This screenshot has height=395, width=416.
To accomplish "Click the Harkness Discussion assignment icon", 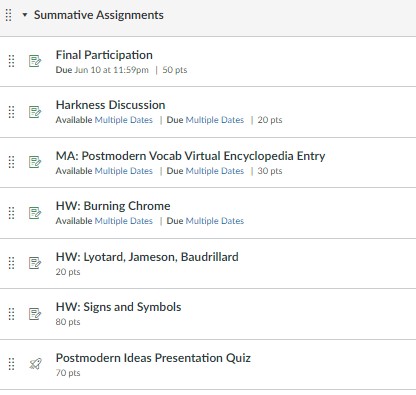I will pos(35,112).
